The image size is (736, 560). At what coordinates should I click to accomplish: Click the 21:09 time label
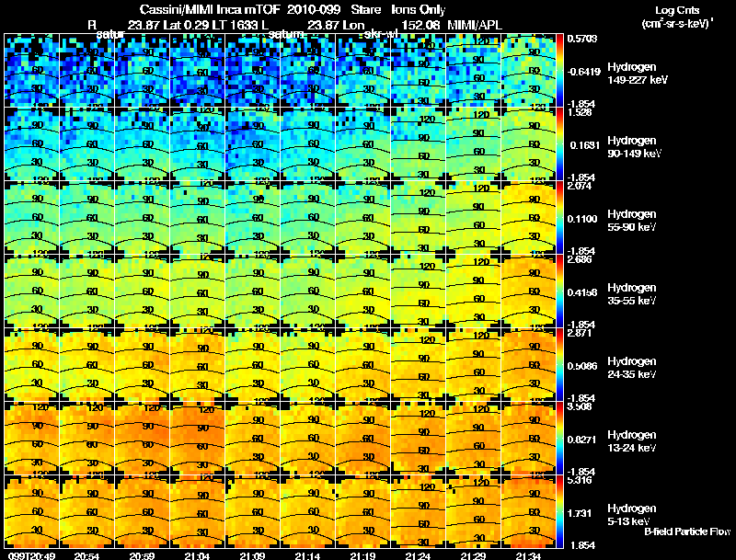[x=252, y=555]
